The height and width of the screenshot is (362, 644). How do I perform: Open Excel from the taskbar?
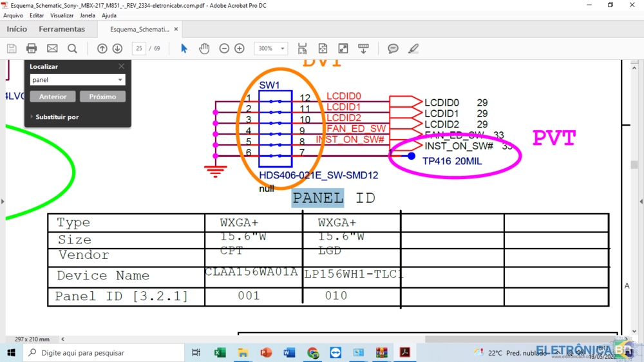[220, 352]
